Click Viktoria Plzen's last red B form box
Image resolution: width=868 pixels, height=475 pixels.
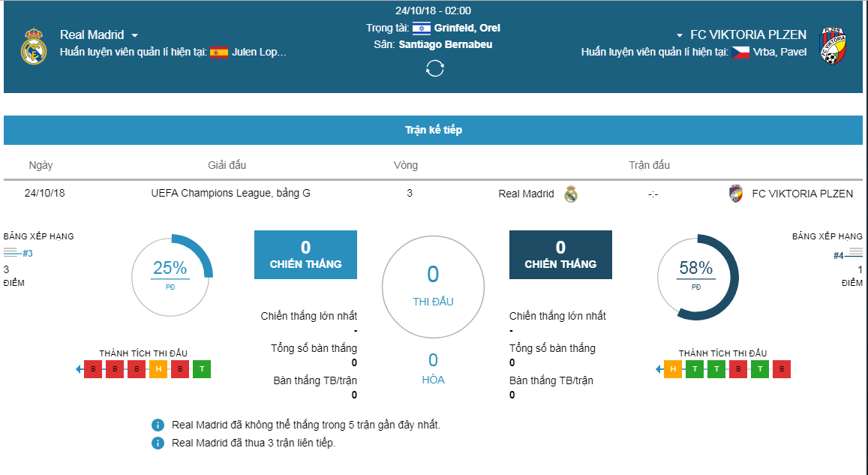782,369
